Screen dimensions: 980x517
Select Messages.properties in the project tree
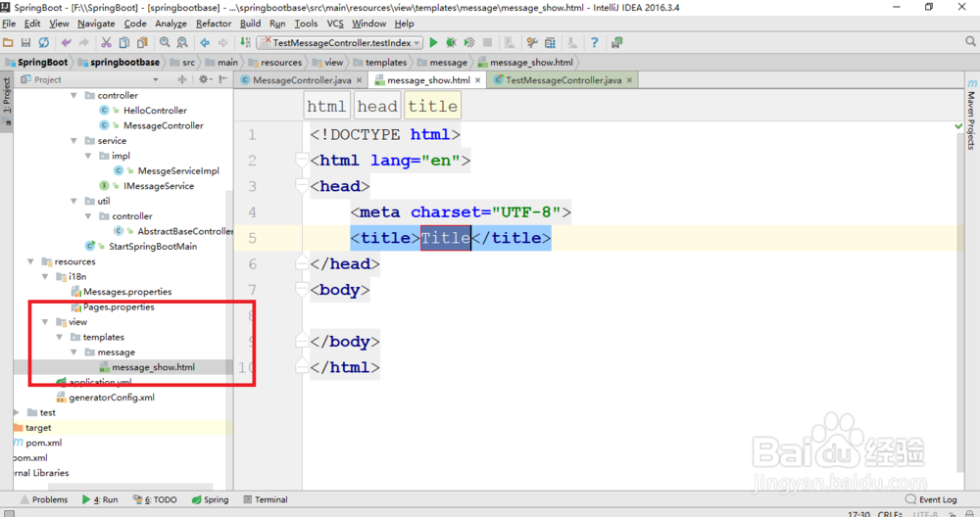click(126, 292)
